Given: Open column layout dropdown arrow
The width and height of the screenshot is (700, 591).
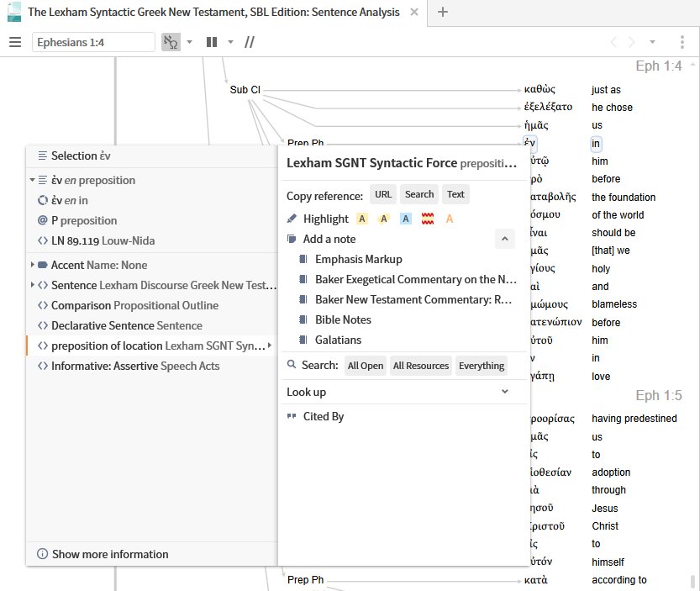Looking at the screenshot, I should pyautogui.click(x=230, y=42).
